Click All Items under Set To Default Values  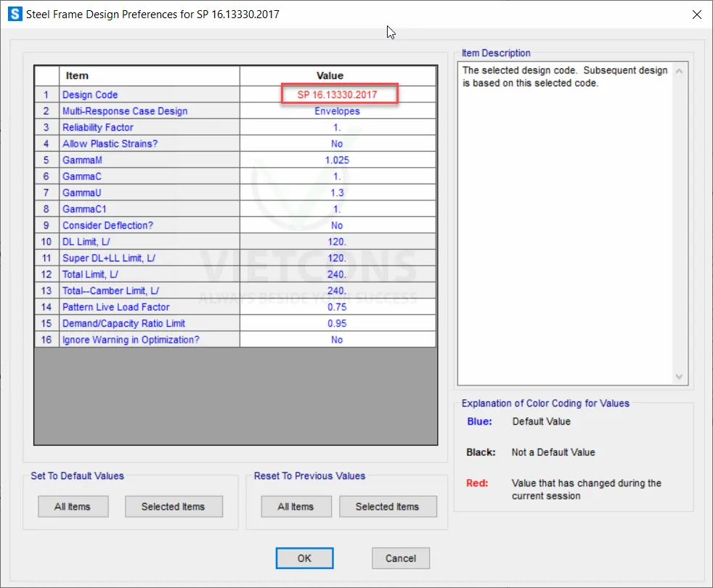click(x=73, y=507)
